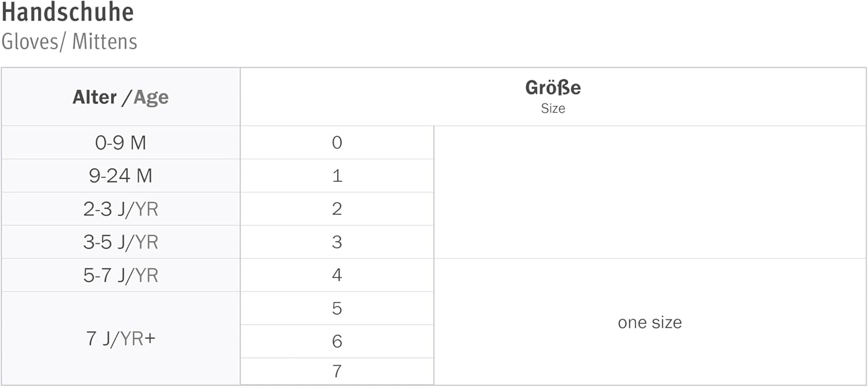Screen dimensions: 868x387
Task: Select the "one size" cell
Action: (x=649, y=322)
